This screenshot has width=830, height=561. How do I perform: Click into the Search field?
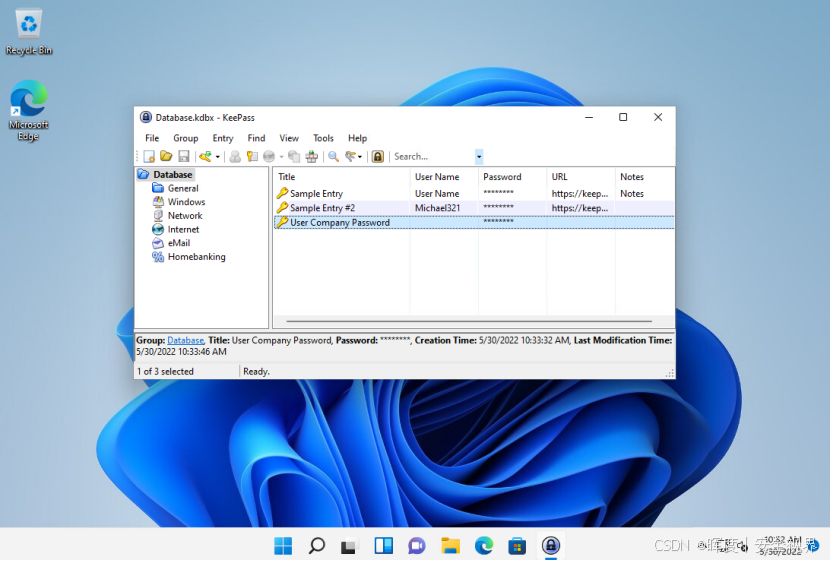(434, 156)
